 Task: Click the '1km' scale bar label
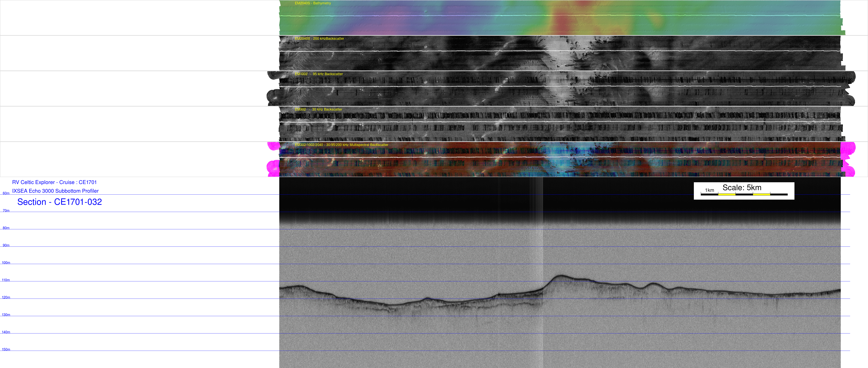coord(709,190)
